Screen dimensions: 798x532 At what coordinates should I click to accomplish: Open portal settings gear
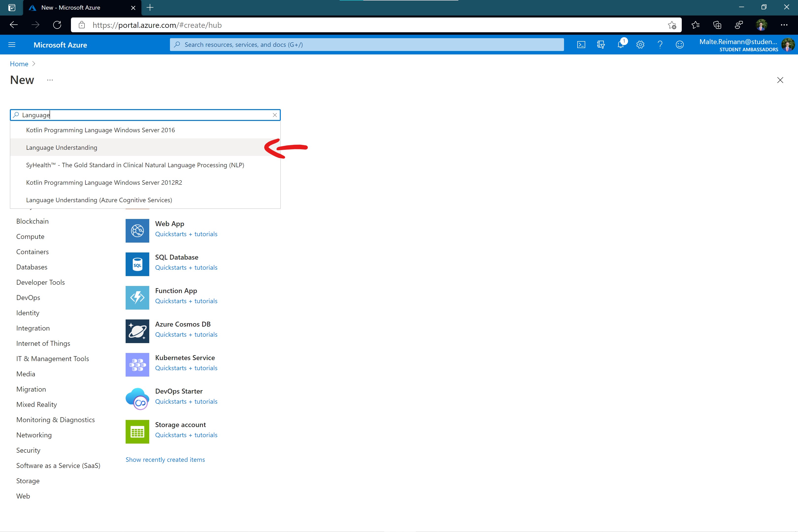tap(640, 44)
